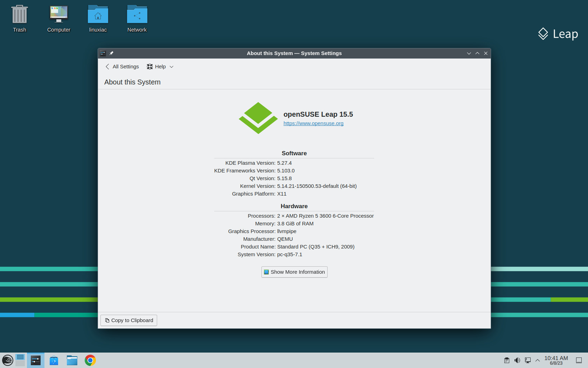Pin window using title bar pin icon
The width and height of the screenshot is (588, 368).
tap(111, 53)
